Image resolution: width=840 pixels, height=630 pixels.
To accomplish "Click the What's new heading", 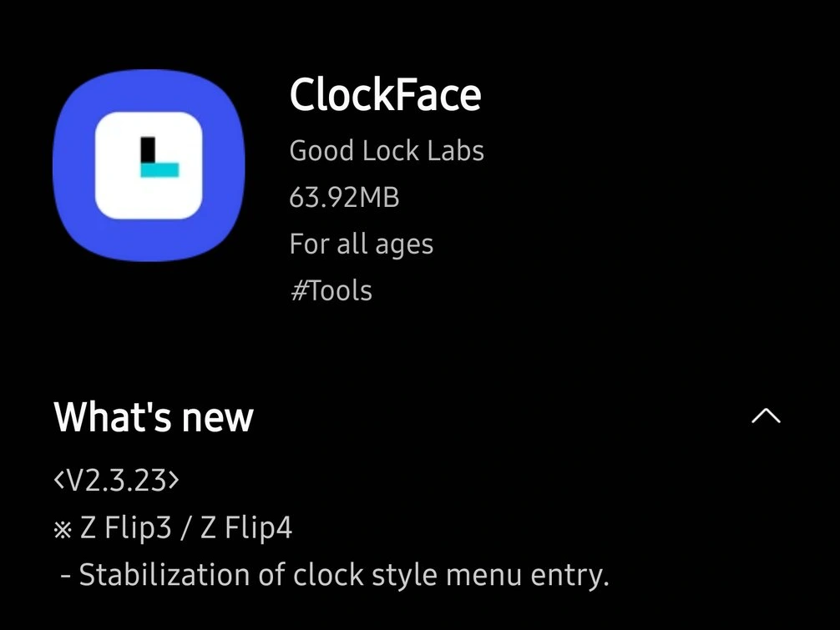I will tap(153, 417).
